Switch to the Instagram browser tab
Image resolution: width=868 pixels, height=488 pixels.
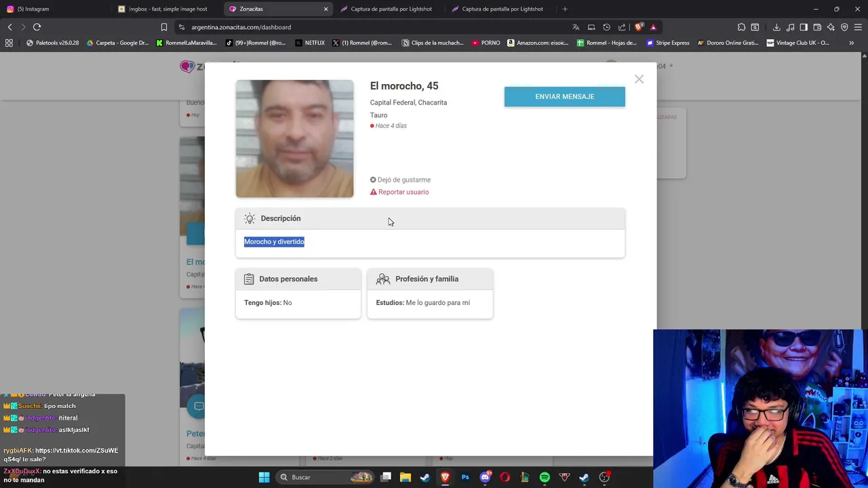pos(54,9)
